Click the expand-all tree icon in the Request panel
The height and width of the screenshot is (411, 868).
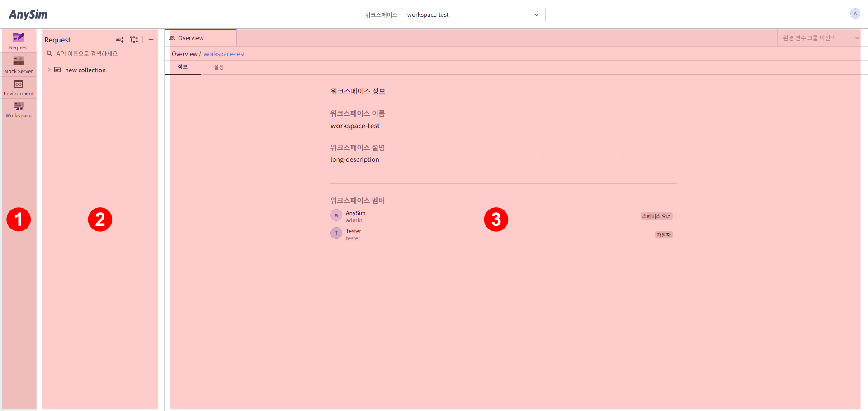click(x=134, y=40)
